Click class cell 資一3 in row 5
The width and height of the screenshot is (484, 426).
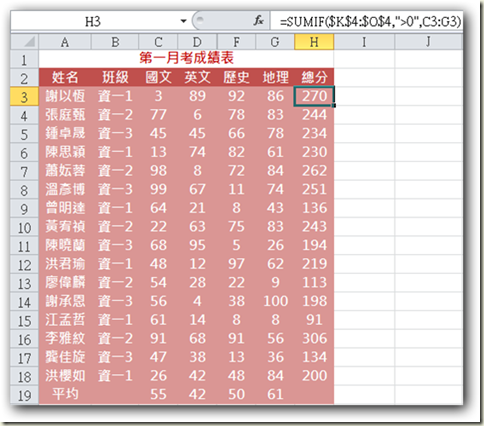pyautogui.click(x=115, y=134)
